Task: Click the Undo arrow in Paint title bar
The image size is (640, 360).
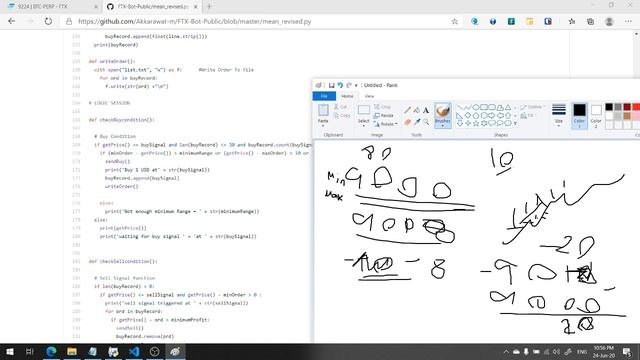Action: [340, 85]
